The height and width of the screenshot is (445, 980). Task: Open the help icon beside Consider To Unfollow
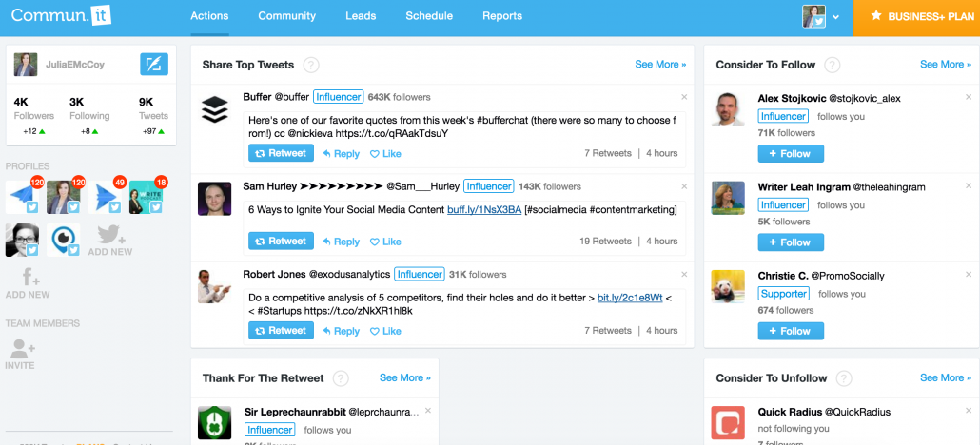tap(844, 378)
